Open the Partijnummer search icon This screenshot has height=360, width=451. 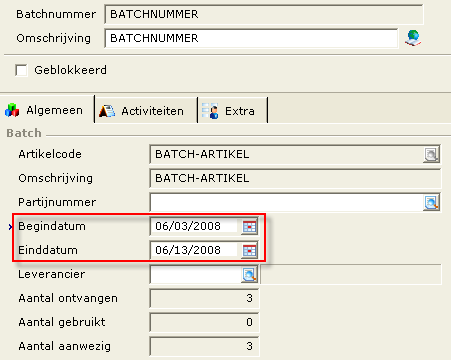tap(431, 202)
